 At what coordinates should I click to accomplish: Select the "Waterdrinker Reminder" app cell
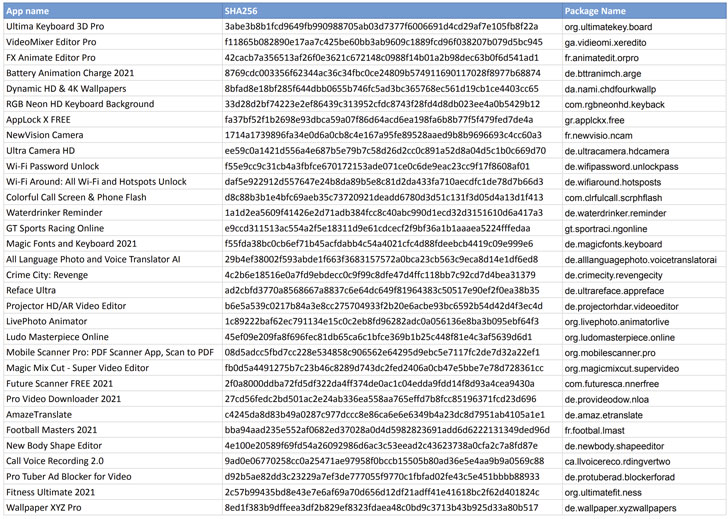(54, 213)
